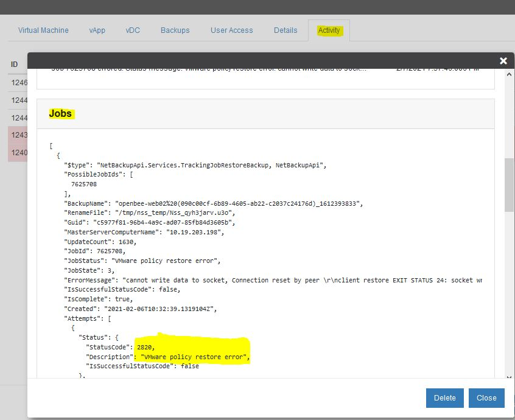Click the "StatusCode": 2820 line
The width and height of the screenshot is (515, 420).
pyautogui.click(x=120, y=347)
